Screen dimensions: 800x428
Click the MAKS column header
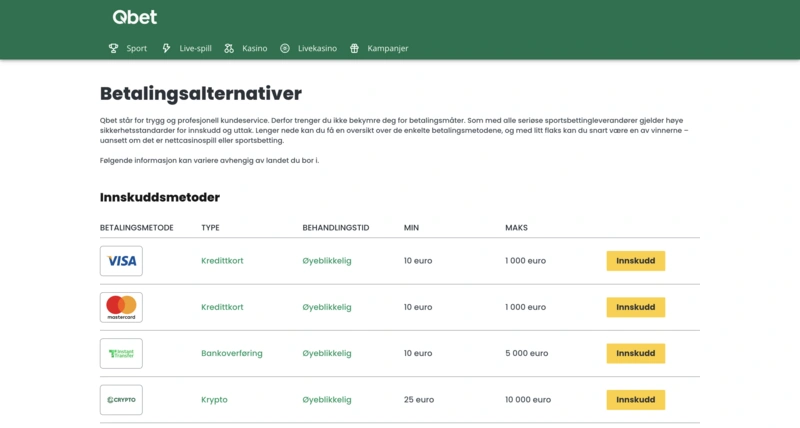coord(516,228)
